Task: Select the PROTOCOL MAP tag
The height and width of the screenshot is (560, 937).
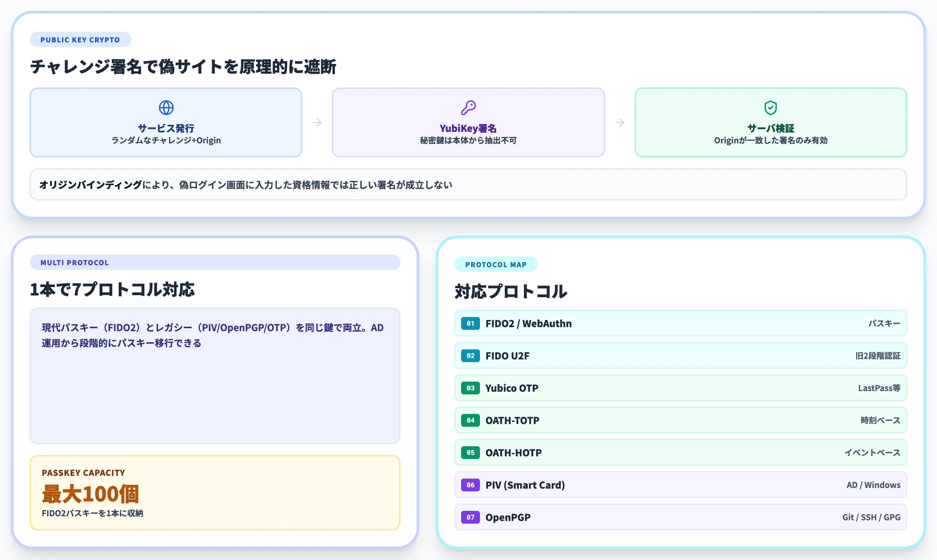Action: tap(496, 265)
